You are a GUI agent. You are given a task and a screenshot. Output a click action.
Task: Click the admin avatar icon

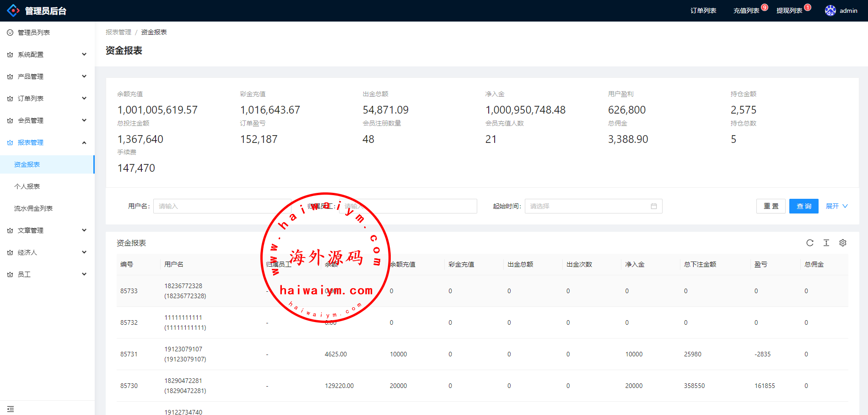pos(830,11)
